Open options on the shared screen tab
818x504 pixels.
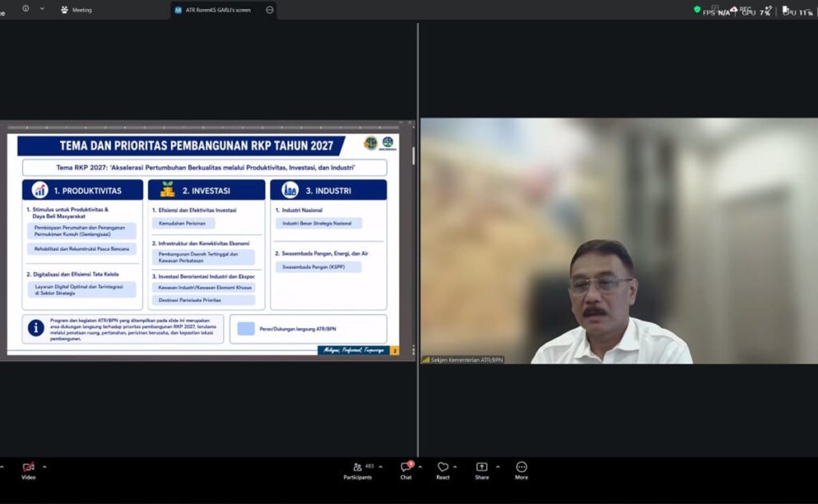click(x=270, y=10)
